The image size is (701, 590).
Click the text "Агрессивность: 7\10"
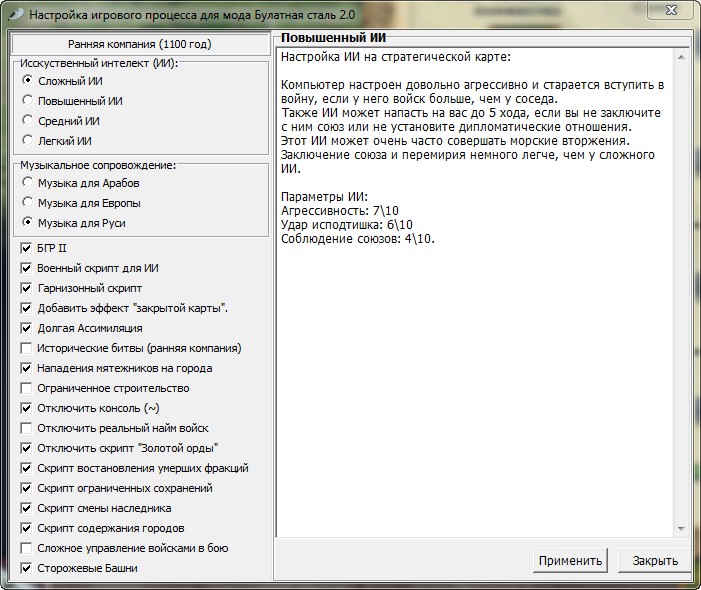(340, 211)
